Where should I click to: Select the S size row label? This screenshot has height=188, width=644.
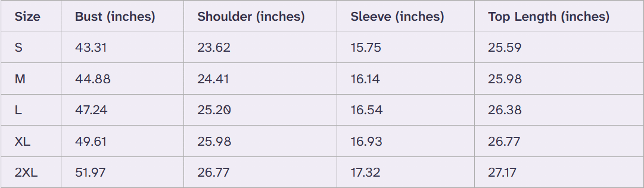click(x=18, y=47)
